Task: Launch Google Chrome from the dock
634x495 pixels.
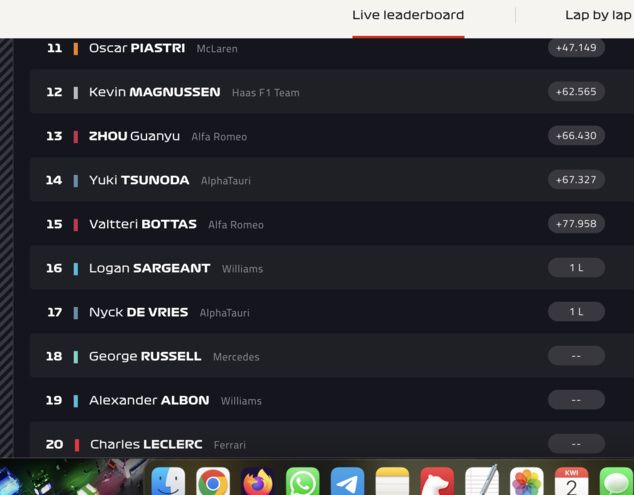Action: (x=213, y=481)
